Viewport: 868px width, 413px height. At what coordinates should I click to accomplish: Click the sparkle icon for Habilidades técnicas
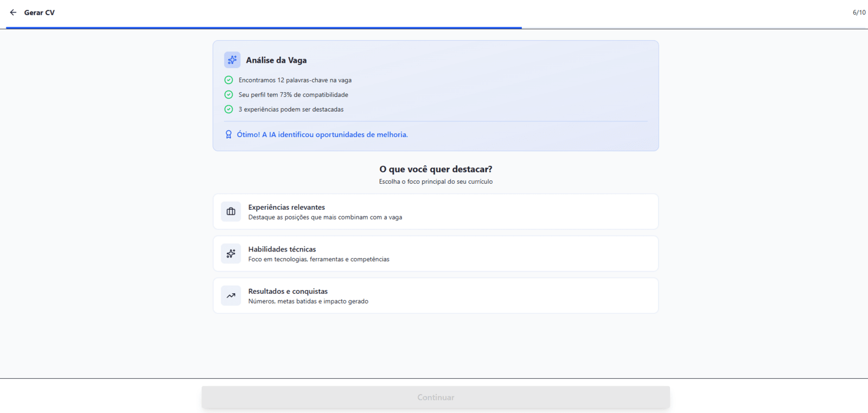pos(231,254)
